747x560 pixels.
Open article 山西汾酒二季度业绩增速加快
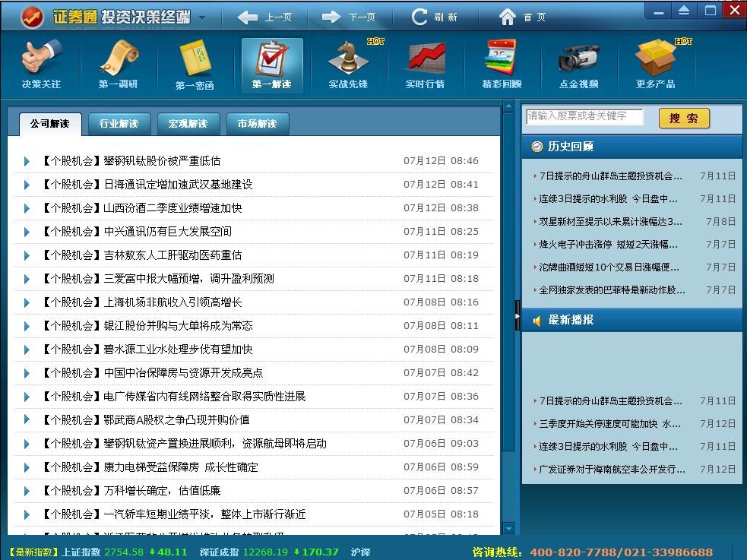173,208
